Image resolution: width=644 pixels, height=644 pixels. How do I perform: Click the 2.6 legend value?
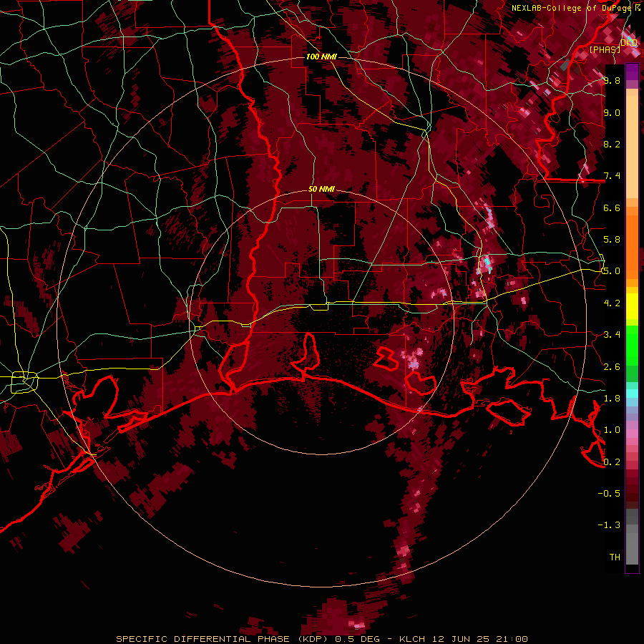(612, 367)
